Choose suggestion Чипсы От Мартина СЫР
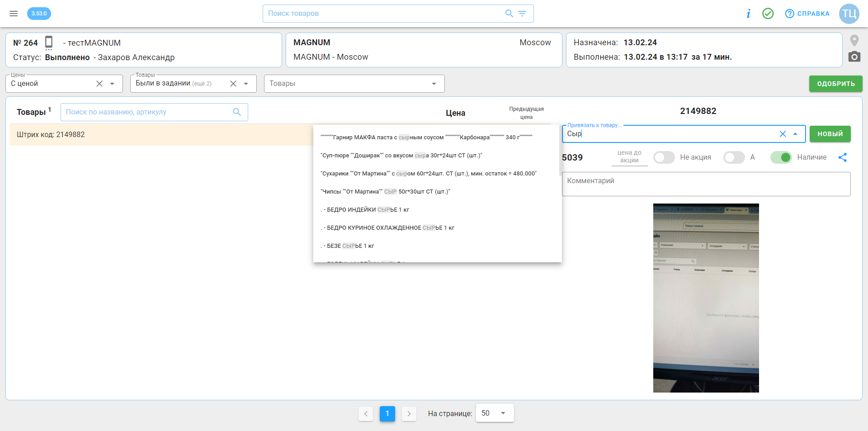The image size is (868, 431). click(x=437, y=191)
